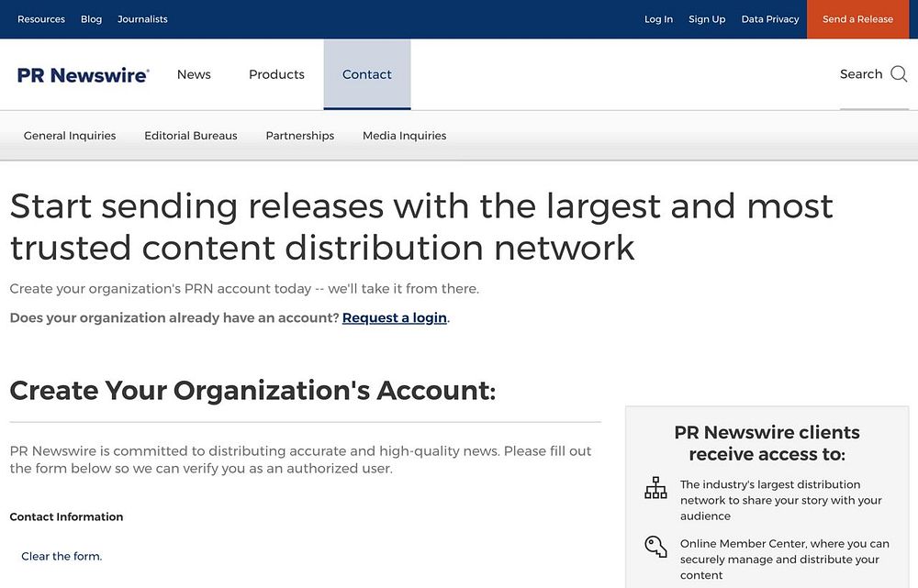
Task: Select Media Inquiries submenu item
Action: coord(405,136)
